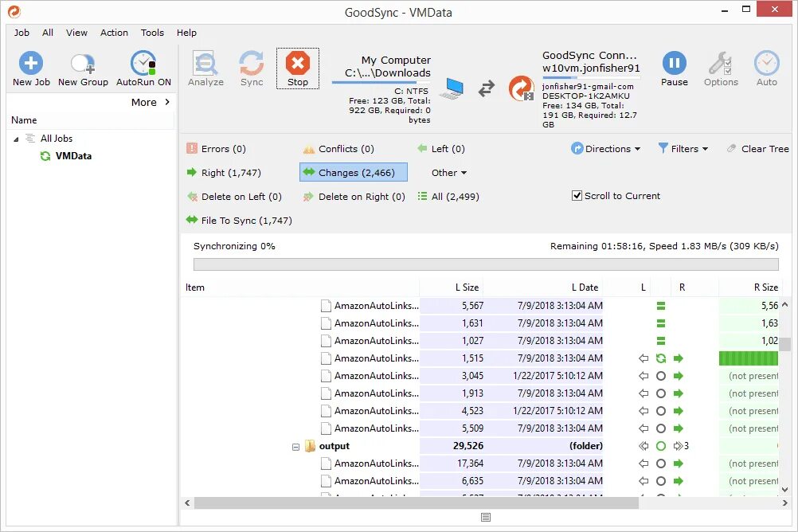This screenshot has width=798, height=532.
Task: Click the progress bar on 1,515 row
Action: point(748,358)
